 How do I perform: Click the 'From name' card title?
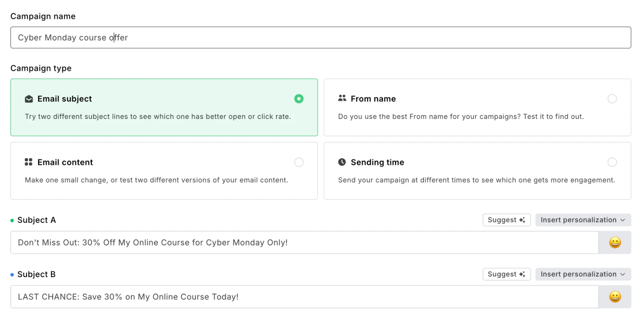(x=373, y=99)
